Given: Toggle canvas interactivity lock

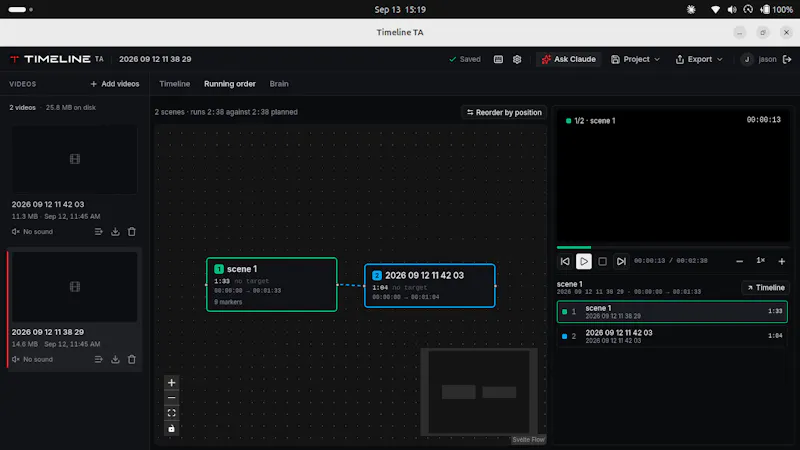Looking at the screenshot, I should 171,429.
